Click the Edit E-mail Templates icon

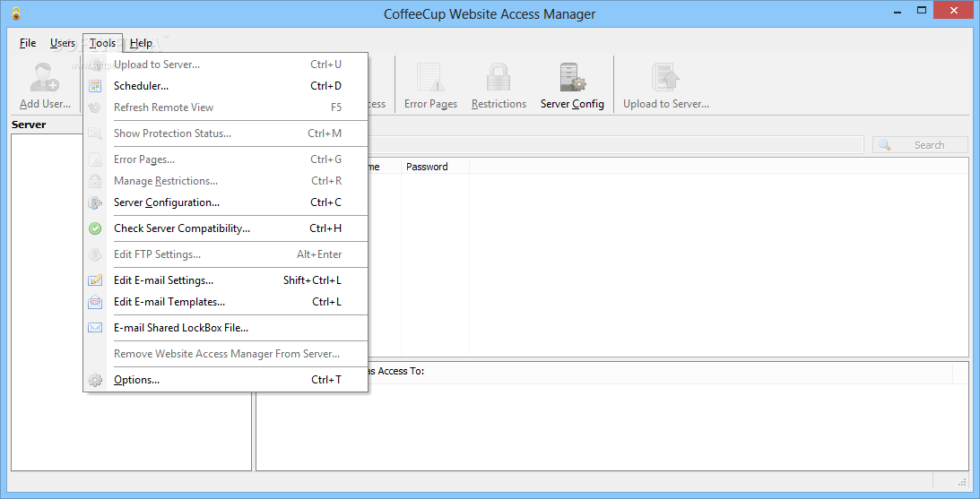pos(95,302)
